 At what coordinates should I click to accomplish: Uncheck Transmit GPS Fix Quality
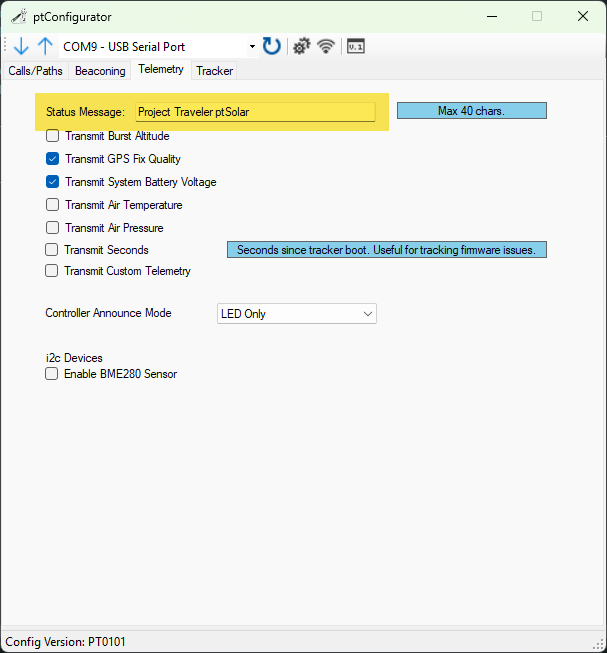[52, 159]
